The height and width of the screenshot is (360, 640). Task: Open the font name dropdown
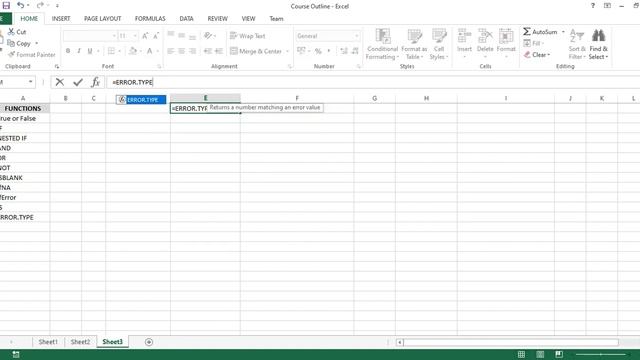pos(114,36)
